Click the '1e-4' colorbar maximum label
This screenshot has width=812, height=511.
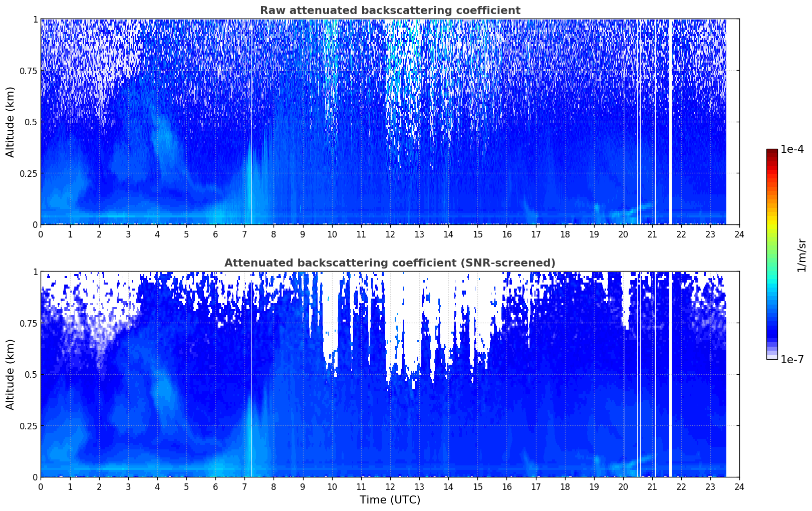pyautogui.click(x=792, y=149)
